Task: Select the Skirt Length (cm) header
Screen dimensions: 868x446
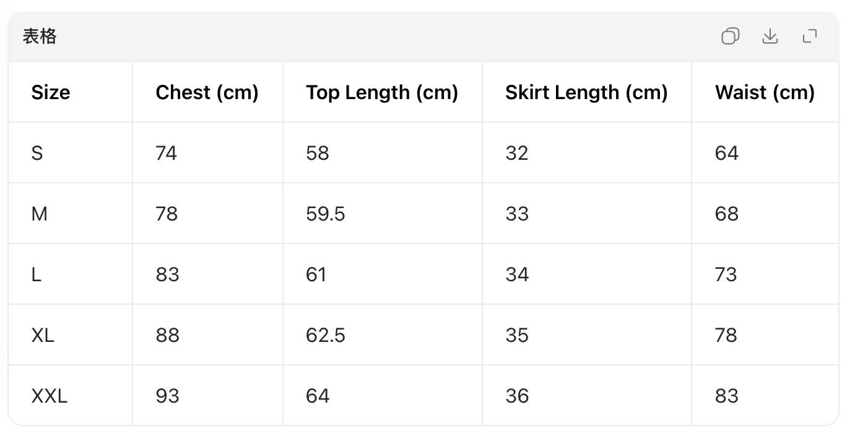Action: pyautogui.click(x=586, y=92)
